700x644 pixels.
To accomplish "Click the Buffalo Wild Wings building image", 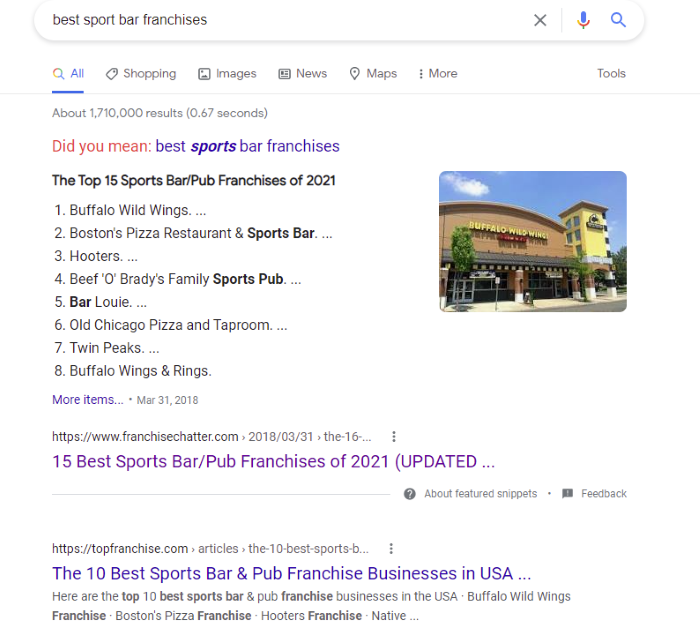I will (x=533, y=241).
